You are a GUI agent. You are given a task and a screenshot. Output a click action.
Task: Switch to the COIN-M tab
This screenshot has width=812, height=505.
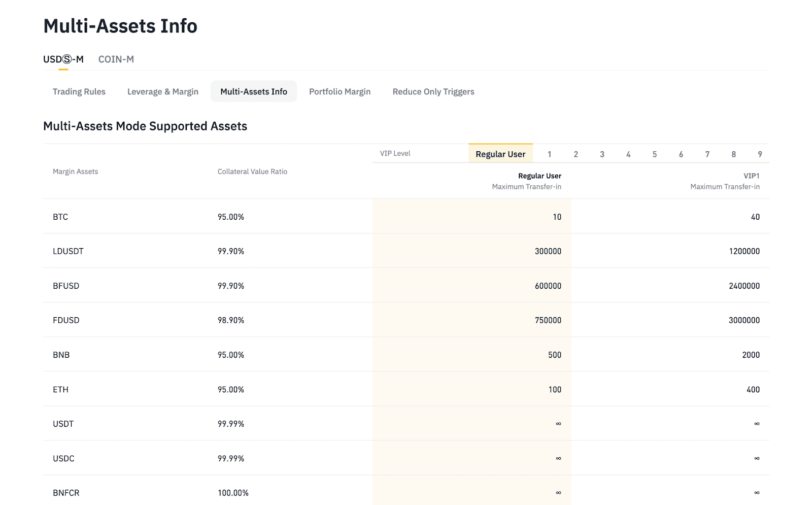click(116, 59)
